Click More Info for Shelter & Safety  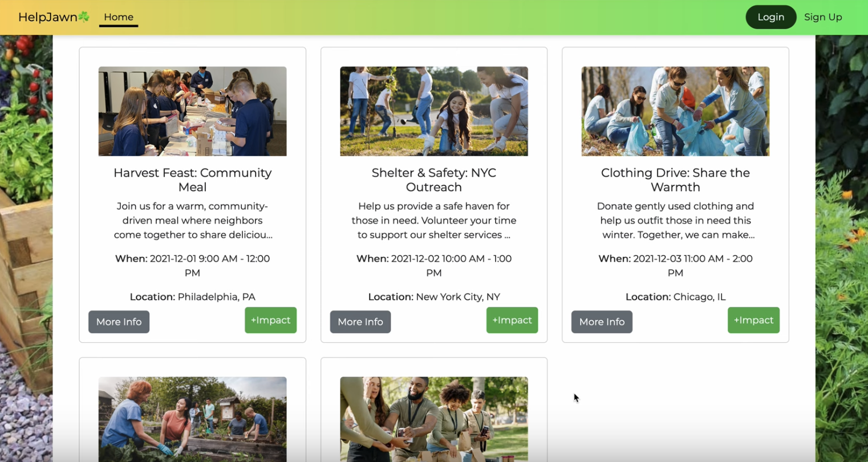(360, 322)
